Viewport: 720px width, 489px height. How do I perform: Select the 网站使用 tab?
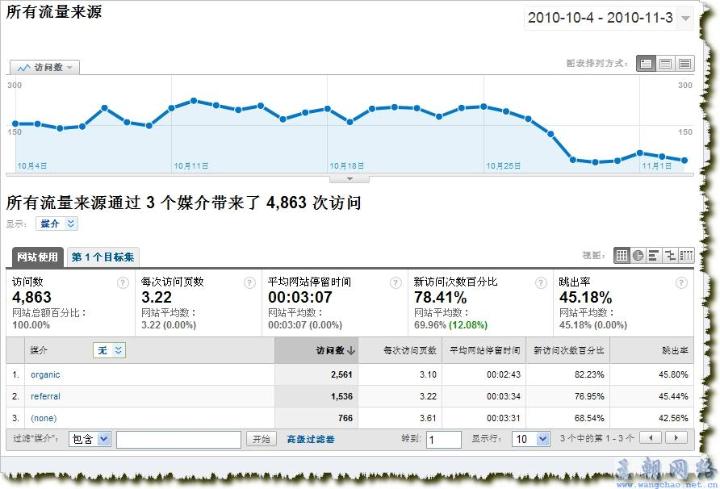coord(37,257)
